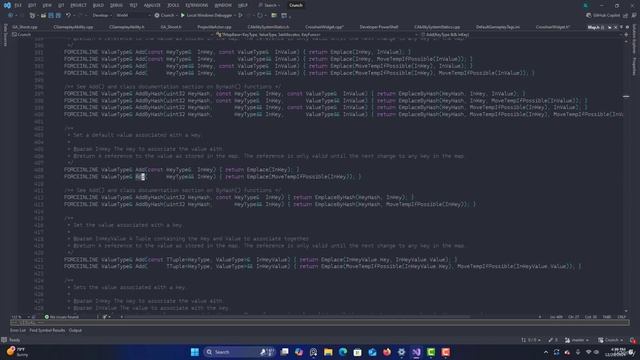Switch to CrosshairWidget.cpp tab
The width and height of the screenshot is (640, 360).
pyautogui.click(x=324, y=27)
